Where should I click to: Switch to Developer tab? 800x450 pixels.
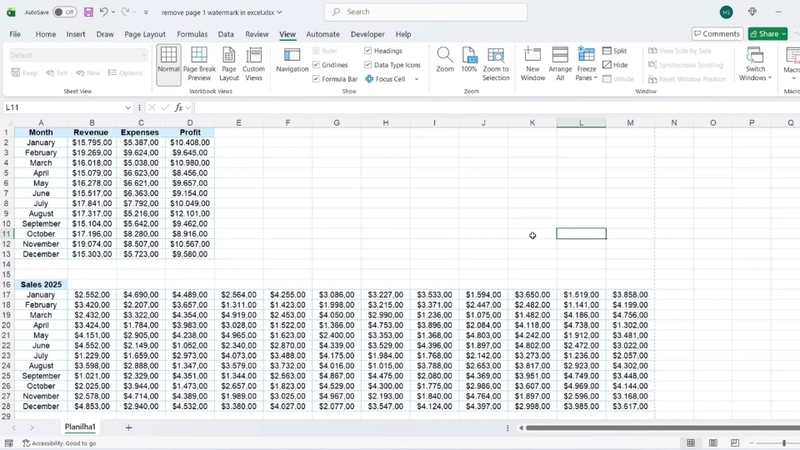tap(367, 34)
